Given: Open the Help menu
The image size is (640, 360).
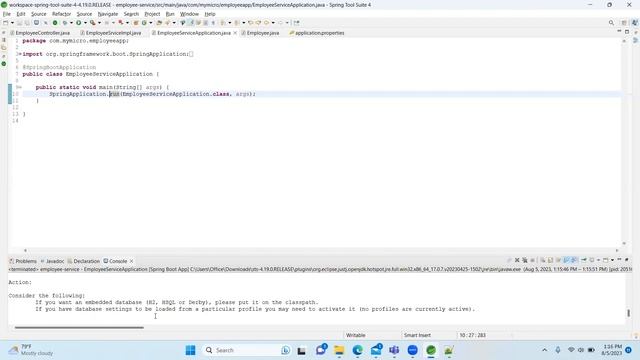Looking at the screenshot, I should [x=210, y=14].
